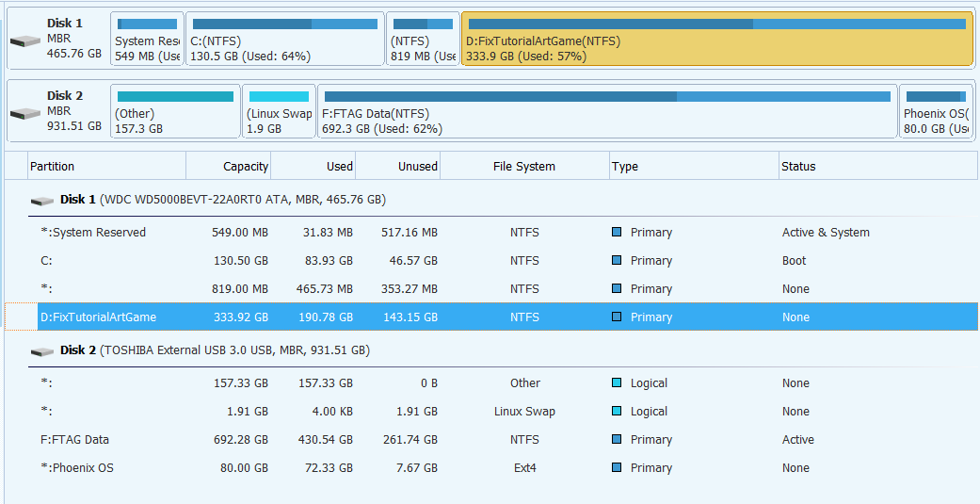The width and height of the screenshot is (980, 504).
Task: Select the *:System Reserved partition row
Action: coord(491,232)
